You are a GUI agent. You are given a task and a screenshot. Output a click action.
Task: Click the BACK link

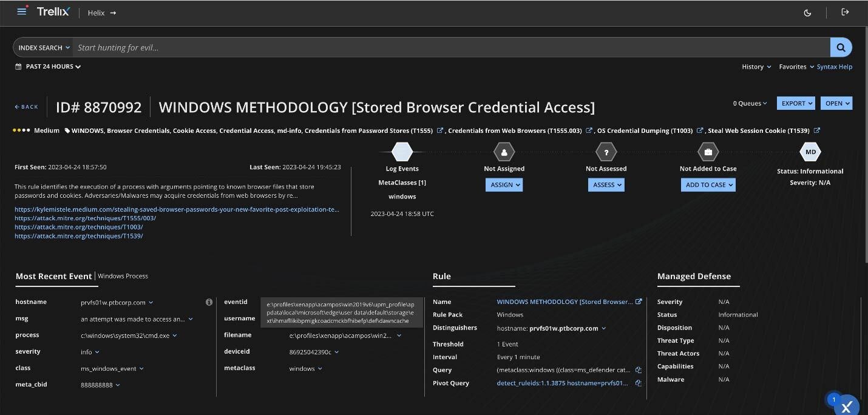pos(27,107)
